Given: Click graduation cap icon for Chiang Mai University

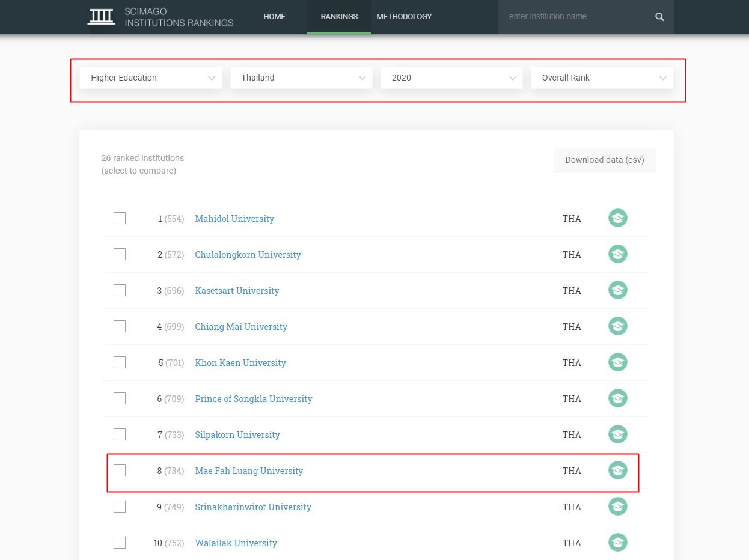Looking at the screenshot, I should click(x=618, y=326).
